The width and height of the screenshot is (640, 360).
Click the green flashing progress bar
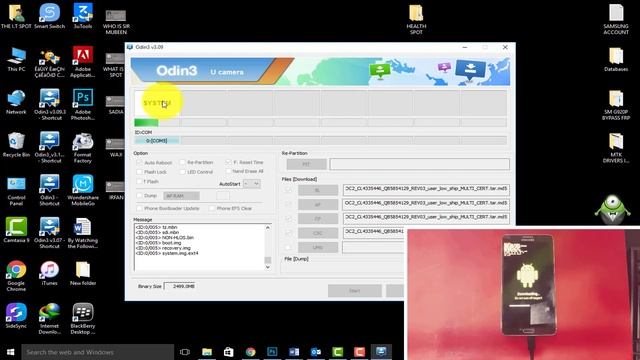pos(146,122)
